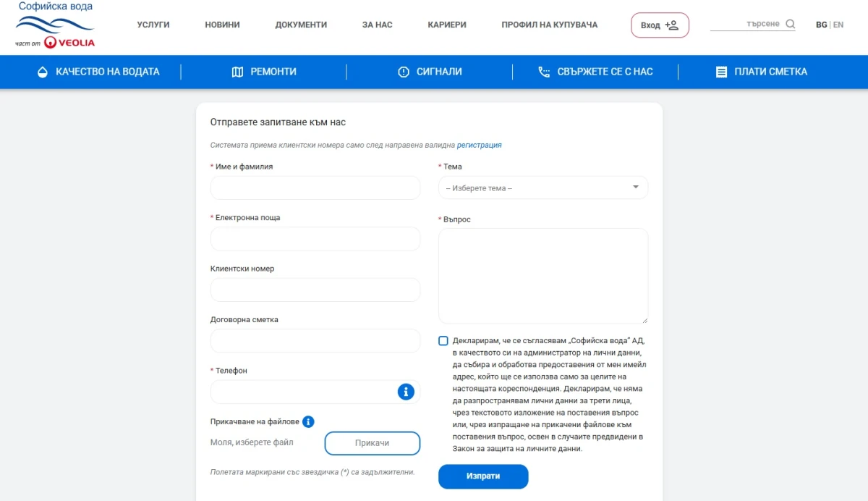The width and height of the screenshot is (868, 501).
Task: Open ПРОФИЛ НА КУПУВАЧА menu
Action: click(550, 25)
